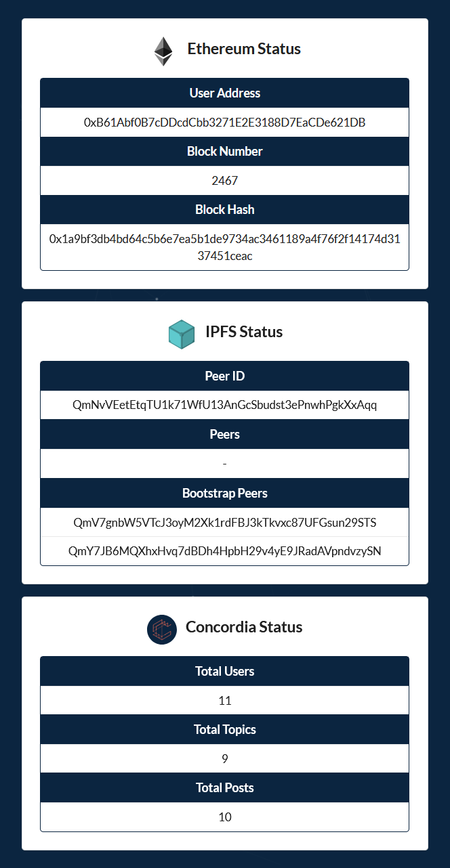Screen dimensions: 450x868
Task: Click the Ethereum diamond logo icon
Action: [163, 51]
